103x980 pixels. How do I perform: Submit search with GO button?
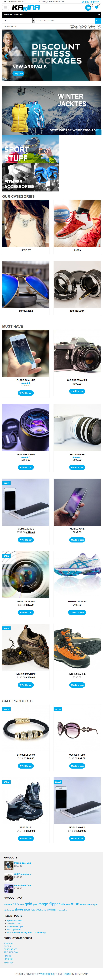(x=98, y=21)
